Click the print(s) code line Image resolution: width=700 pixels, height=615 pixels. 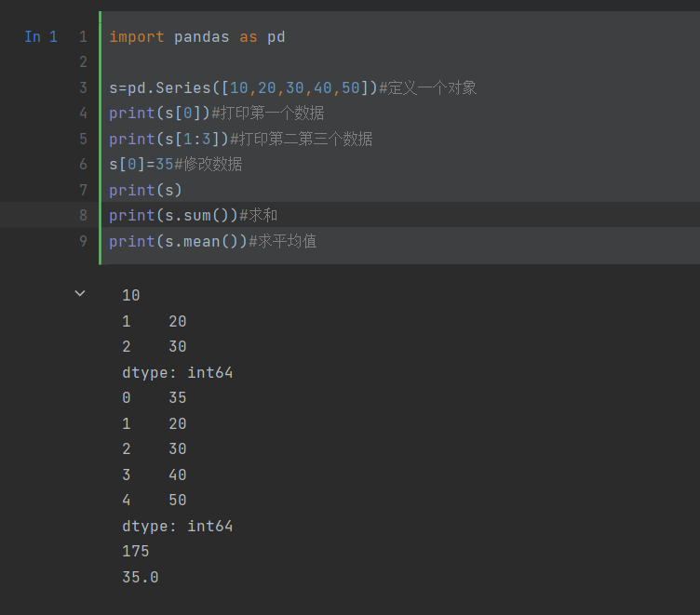pos(145,190)
